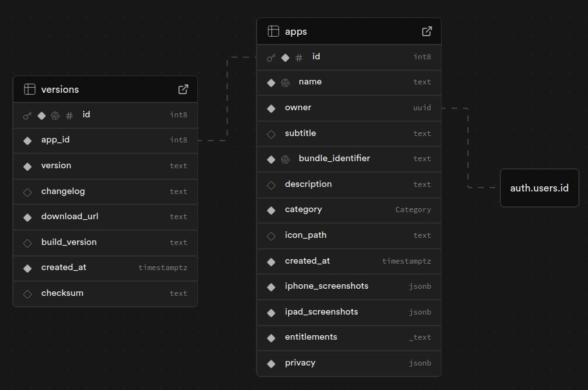
Task: Click hollow nullable diamond next to icon_path
Action: point(271,236)
